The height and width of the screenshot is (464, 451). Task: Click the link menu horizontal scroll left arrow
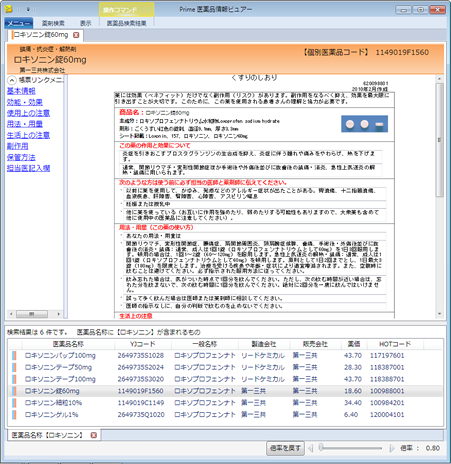tap(11, 314)
